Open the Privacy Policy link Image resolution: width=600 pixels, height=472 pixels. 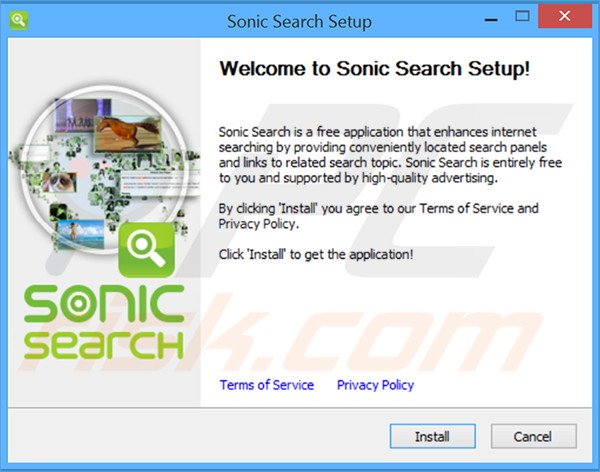coord(375,385)
